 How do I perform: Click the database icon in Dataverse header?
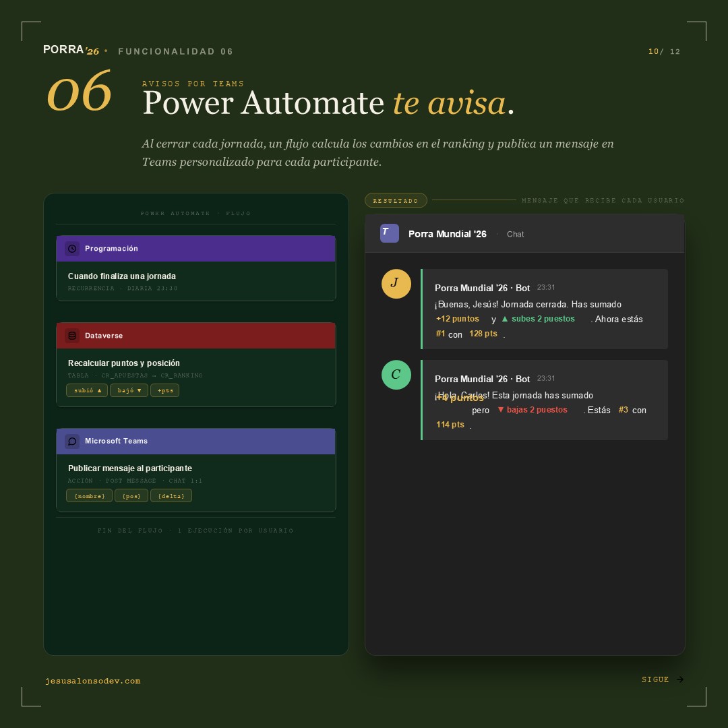click(x=72, y=335)
